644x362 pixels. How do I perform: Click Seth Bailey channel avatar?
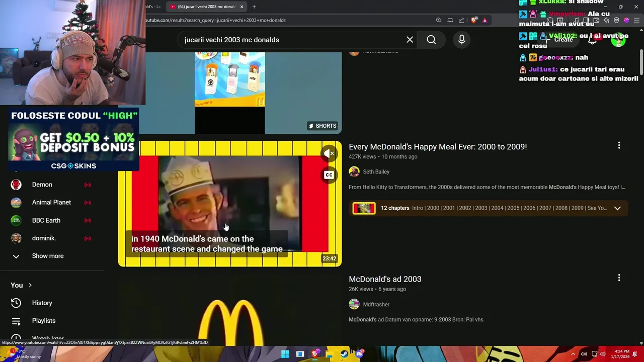click(x=354, y=171)
